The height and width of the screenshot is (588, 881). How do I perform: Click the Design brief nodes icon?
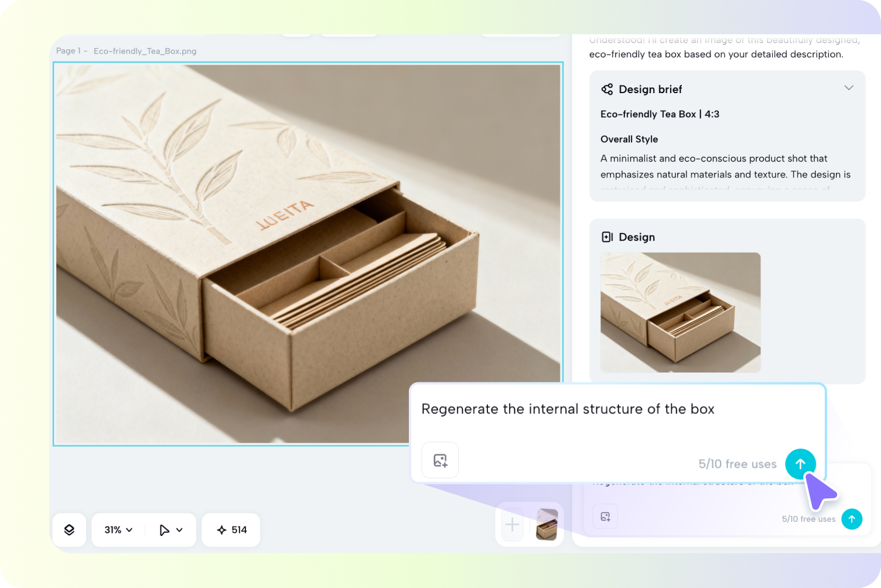(607, 89)
